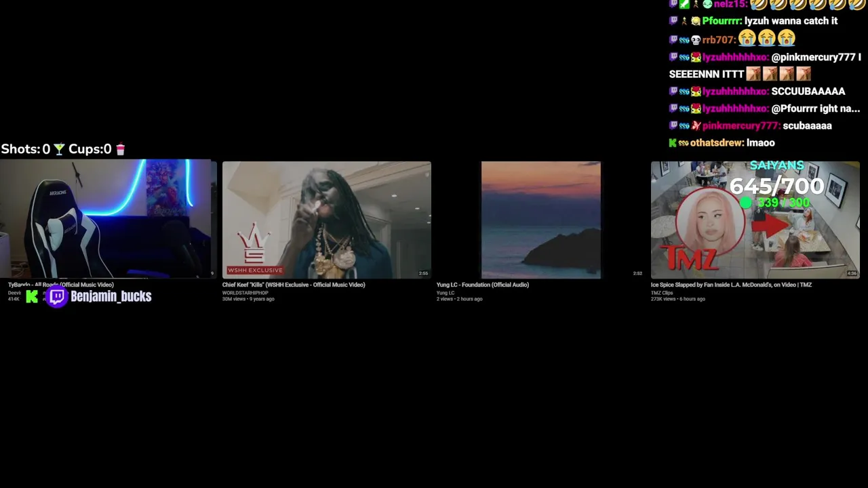Image resolution: width=868 pixels, height=488 pixels.
Task: Click username pinkmercury777 in chat
Action: (x=740, y=125)
